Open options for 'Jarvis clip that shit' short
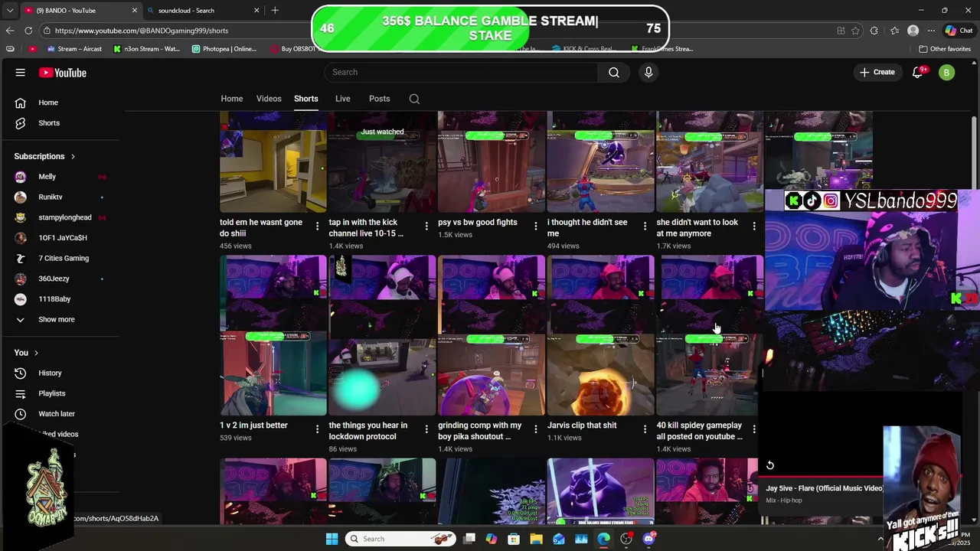The width and height of the screenshot is (980, 551). (645, 429)
